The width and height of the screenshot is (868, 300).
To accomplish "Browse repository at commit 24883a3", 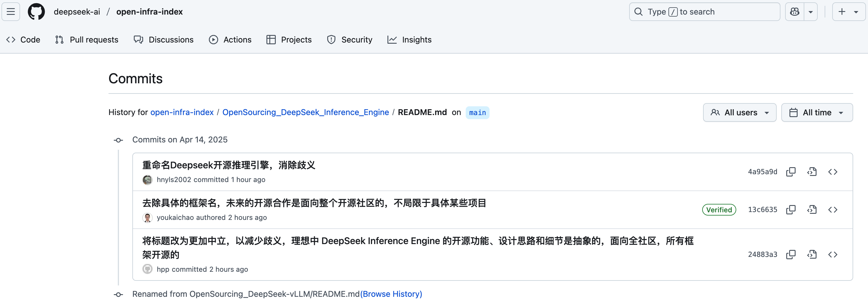I will pyautogui.click(x=833, y=255).
